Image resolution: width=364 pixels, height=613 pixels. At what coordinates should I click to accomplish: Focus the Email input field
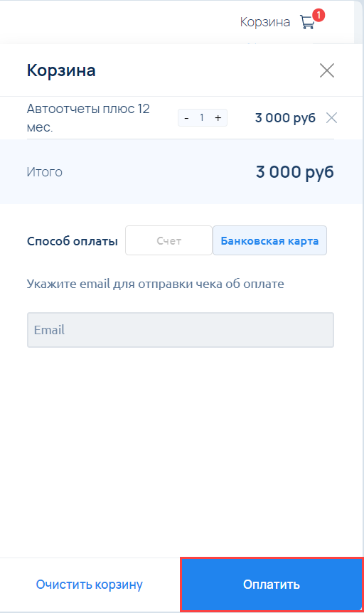tap(181, 330)
